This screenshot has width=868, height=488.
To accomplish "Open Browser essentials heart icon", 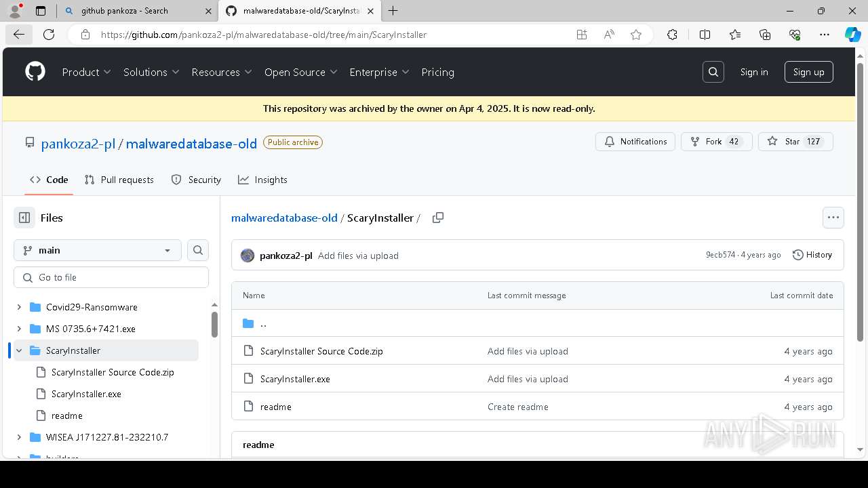I will 795,35.
